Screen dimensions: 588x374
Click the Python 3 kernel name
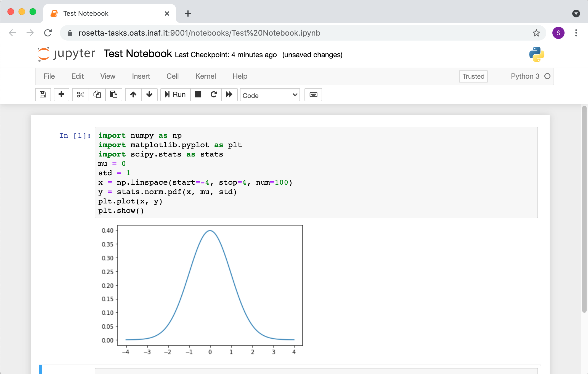[525, 76]
